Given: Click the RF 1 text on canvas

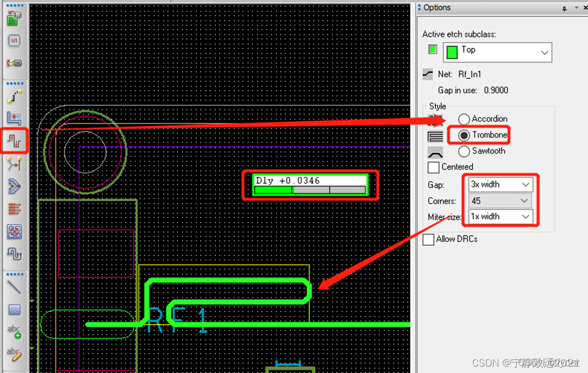Looking at the screenshot, I should [177, 320].
